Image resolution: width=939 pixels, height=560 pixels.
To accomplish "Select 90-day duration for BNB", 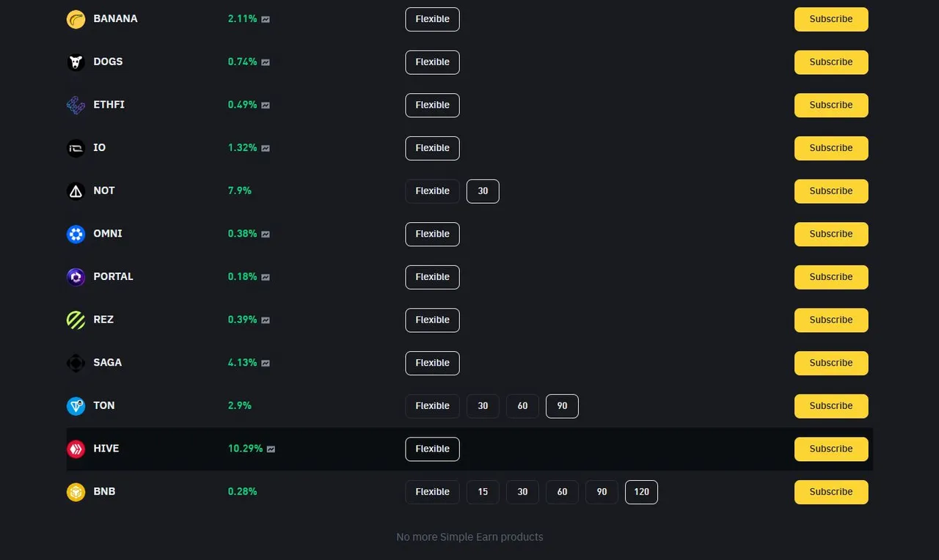I will tap(602, 492).
